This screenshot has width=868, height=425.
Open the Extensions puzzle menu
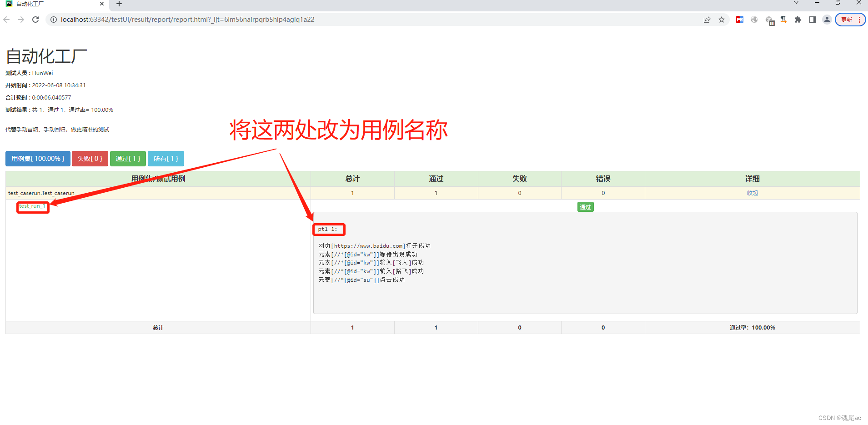tap(798, 20)
